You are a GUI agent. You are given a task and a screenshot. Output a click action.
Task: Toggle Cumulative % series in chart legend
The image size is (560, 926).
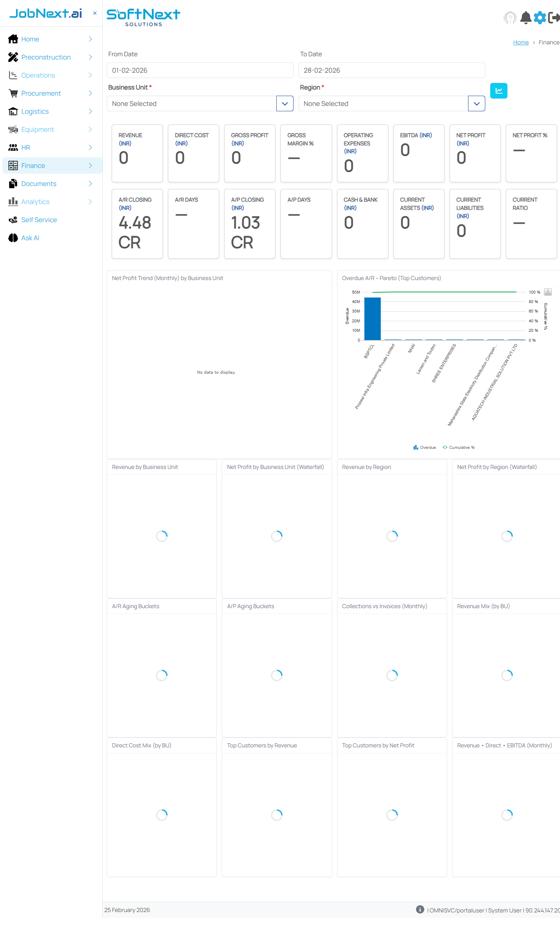click(x=459, y=447)
